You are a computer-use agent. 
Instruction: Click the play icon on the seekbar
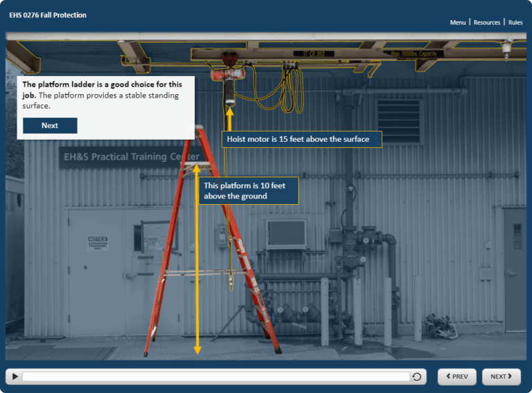point(15,376)
